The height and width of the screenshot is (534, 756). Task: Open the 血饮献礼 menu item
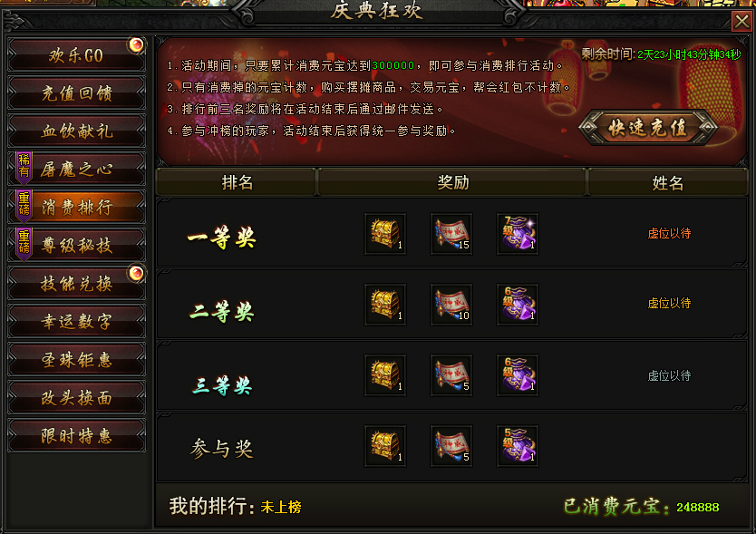[x=76, y=131]
